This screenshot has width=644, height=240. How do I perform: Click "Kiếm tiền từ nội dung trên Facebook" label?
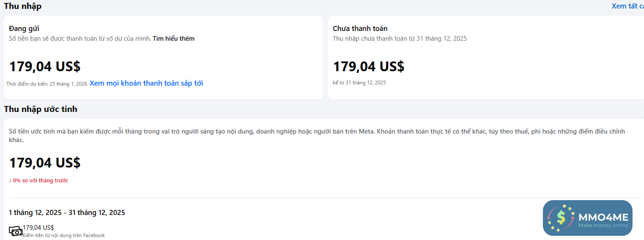coord(64,235)
